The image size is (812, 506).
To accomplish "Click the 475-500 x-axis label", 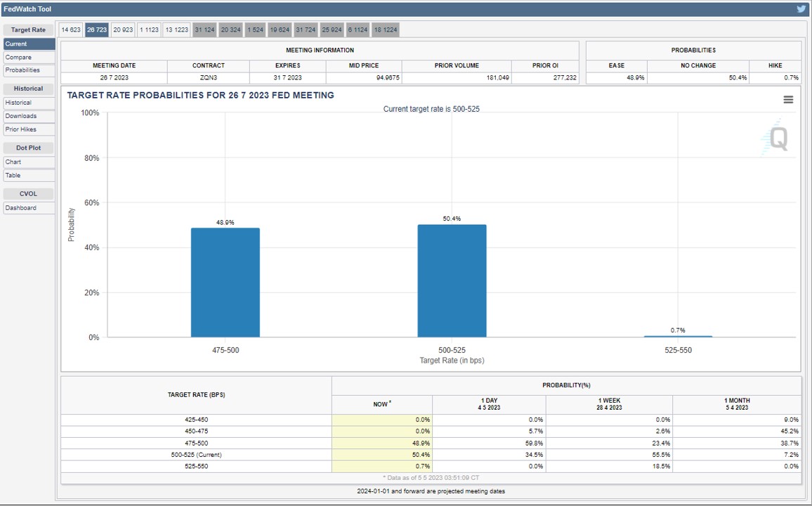I will 225,350.
